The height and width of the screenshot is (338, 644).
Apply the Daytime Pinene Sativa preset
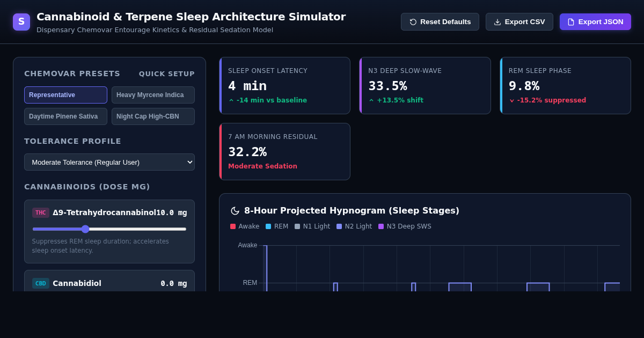(x=65, y=116)
